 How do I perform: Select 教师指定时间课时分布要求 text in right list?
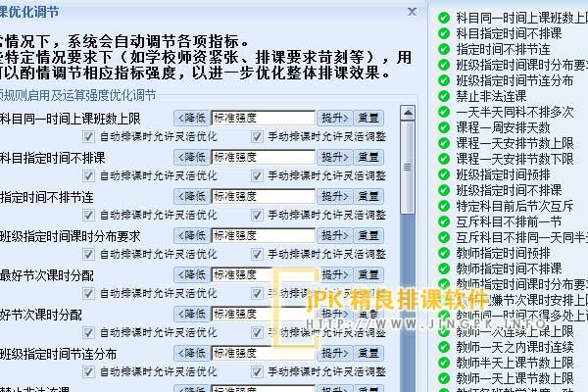pyautogui.click(x=522, y=284)
